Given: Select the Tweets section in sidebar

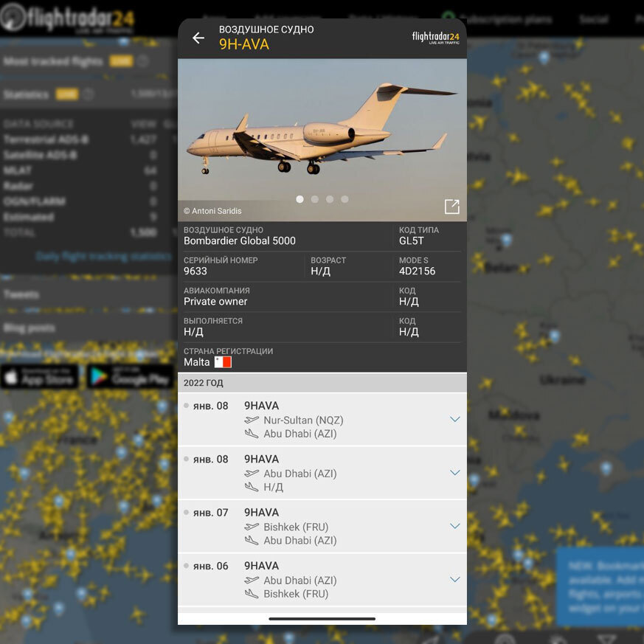Looking at the screenshot, I should coord(22,294).
